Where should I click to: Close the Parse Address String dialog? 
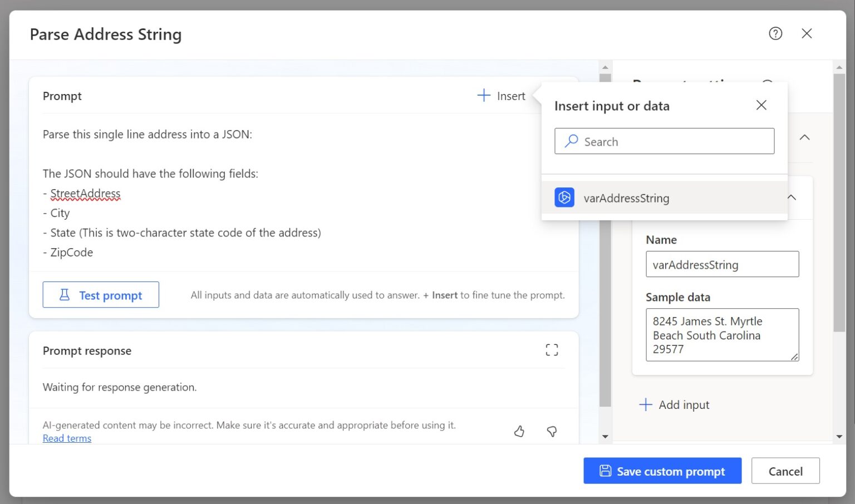[x=807, y=33]
